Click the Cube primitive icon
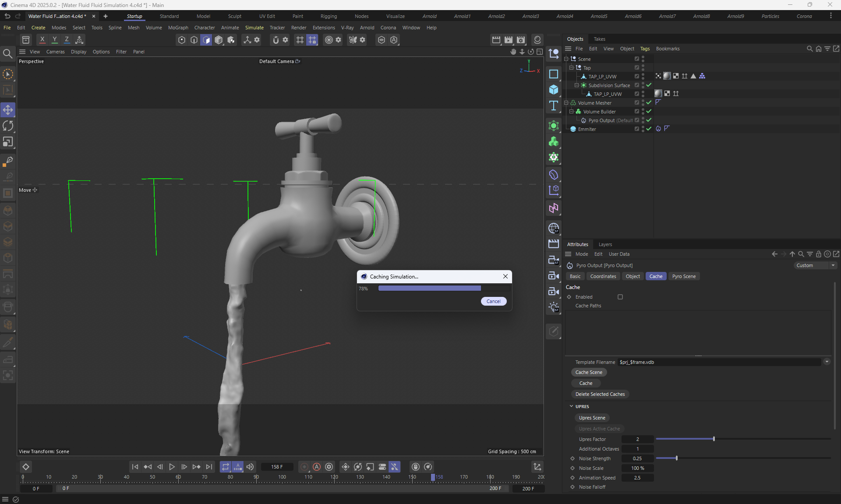 [554, 90]
